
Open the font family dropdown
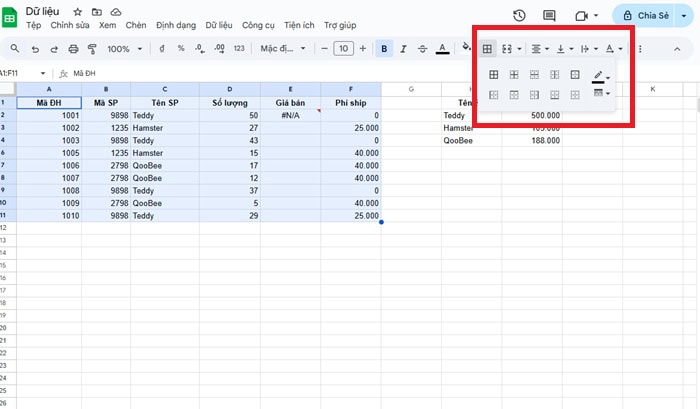[283, 48]
